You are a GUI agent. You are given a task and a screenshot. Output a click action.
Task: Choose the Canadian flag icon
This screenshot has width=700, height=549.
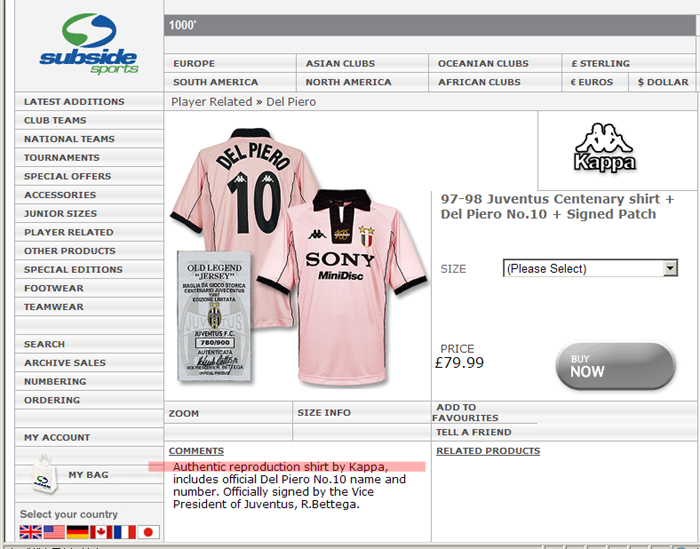(101, 532)
